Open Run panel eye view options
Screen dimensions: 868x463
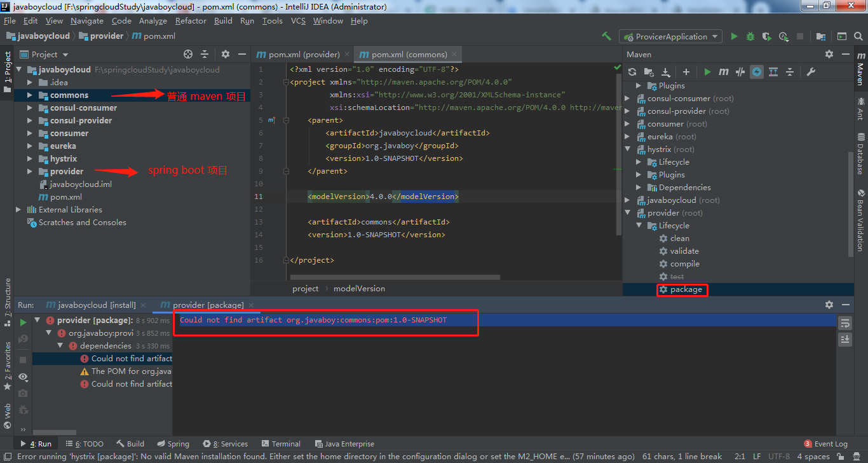(24, 377)
